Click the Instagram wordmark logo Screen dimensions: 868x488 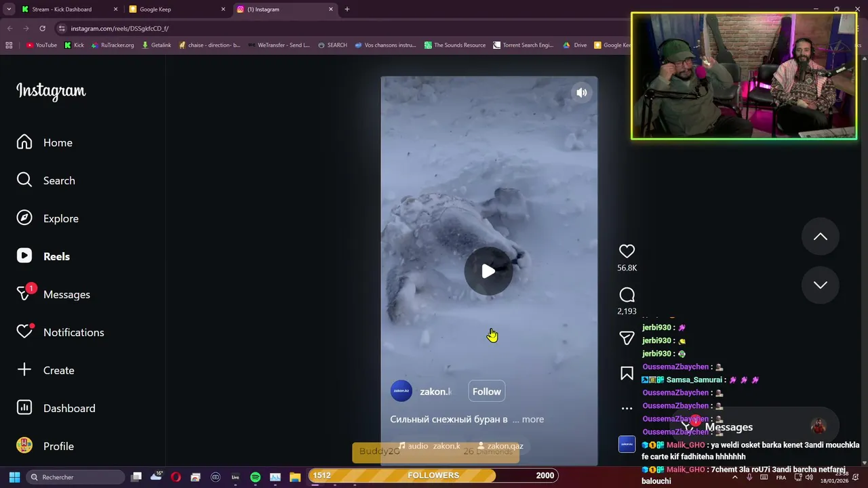(x=51, y=91)
